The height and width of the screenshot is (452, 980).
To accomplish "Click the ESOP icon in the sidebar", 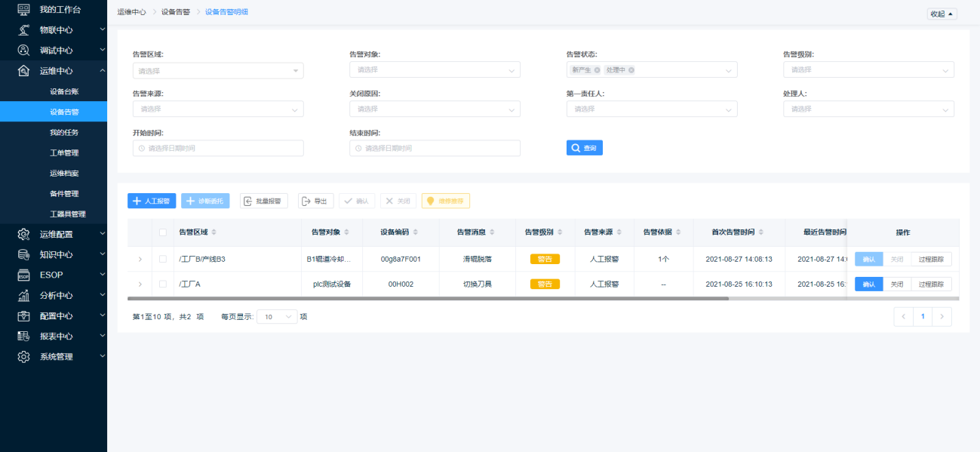I will [23, 275].
